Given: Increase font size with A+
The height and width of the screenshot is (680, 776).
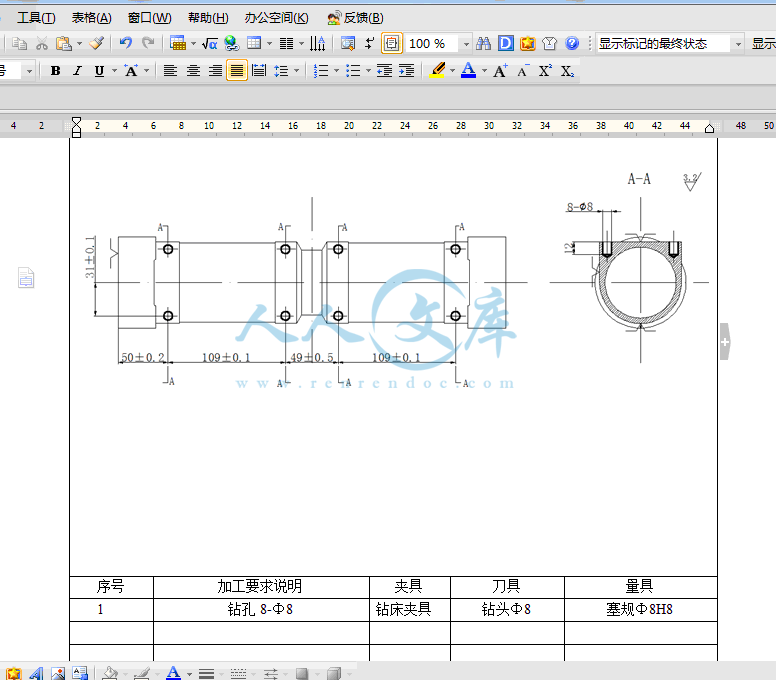Looking at the screenshot, I should [x=500, y=71].
